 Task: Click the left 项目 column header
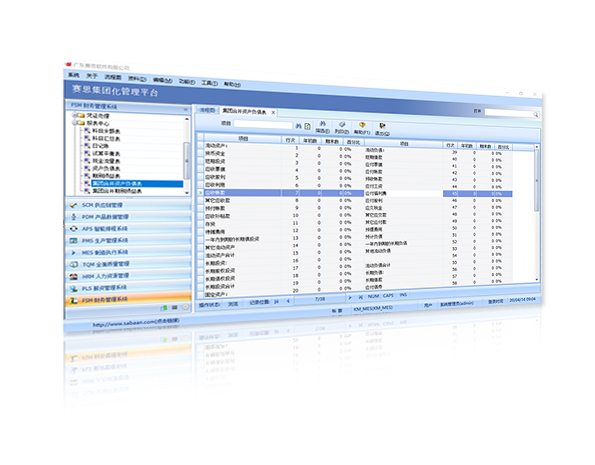(x=243, y=139)
